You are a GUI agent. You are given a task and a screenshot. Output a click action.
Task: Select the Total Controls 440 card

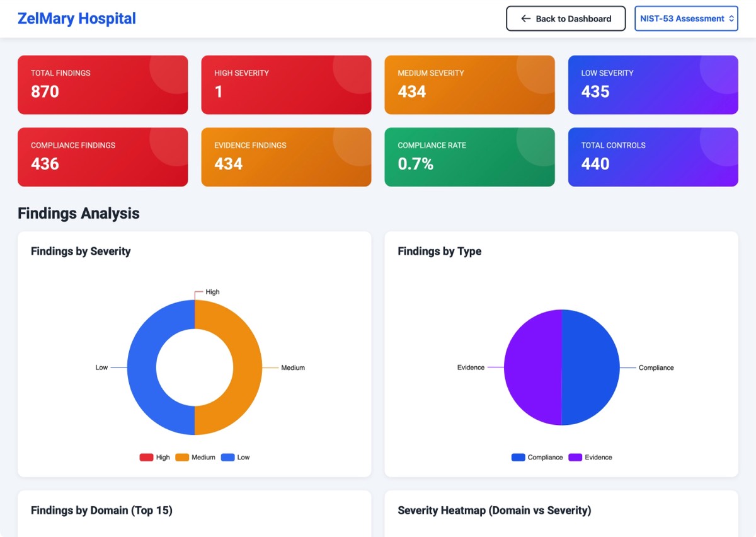click(x=653, y=157)
